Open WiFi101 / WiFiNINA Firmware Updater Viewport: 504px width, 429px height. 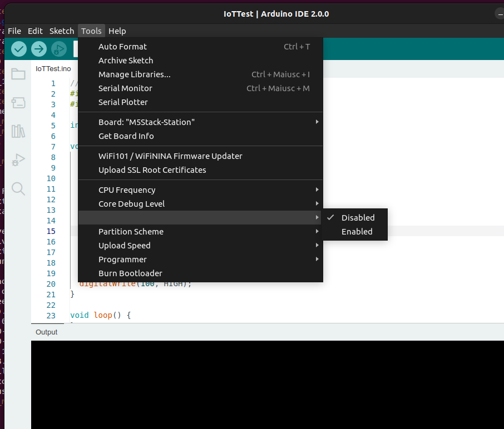coord(201,156)
